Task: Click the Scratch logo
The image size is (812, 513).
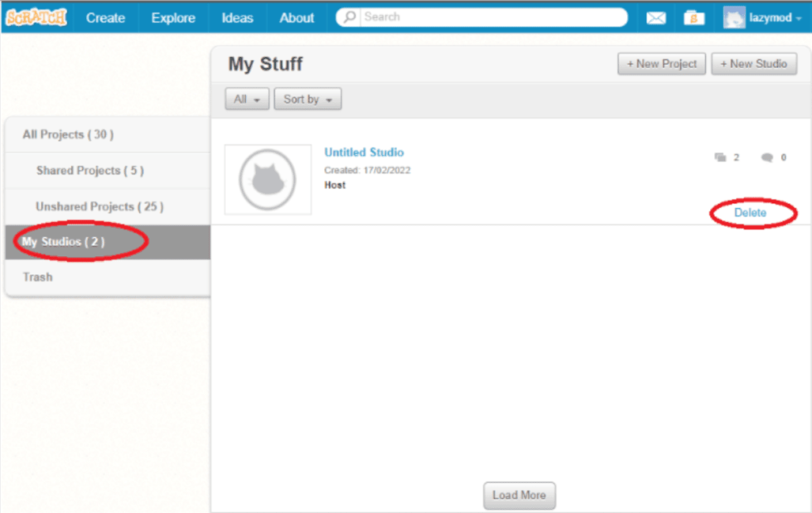Action: coord(35,15)
